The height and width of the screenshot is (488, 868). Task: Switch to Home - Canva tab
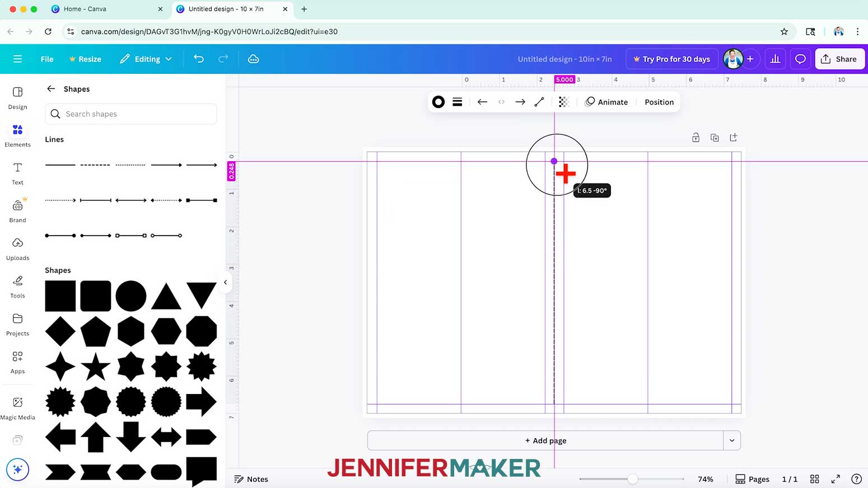(106, 9)
